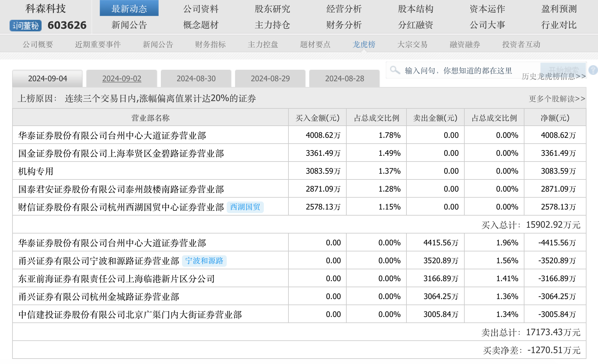Select the 2024-09-02 date tab
The width and height of the screenshot is (598, 364).
coord(122,79)
